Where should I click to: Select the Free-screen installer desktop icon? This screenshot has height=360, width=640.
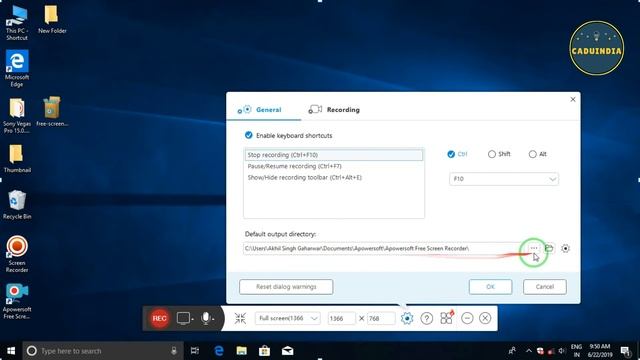(52, 111)
